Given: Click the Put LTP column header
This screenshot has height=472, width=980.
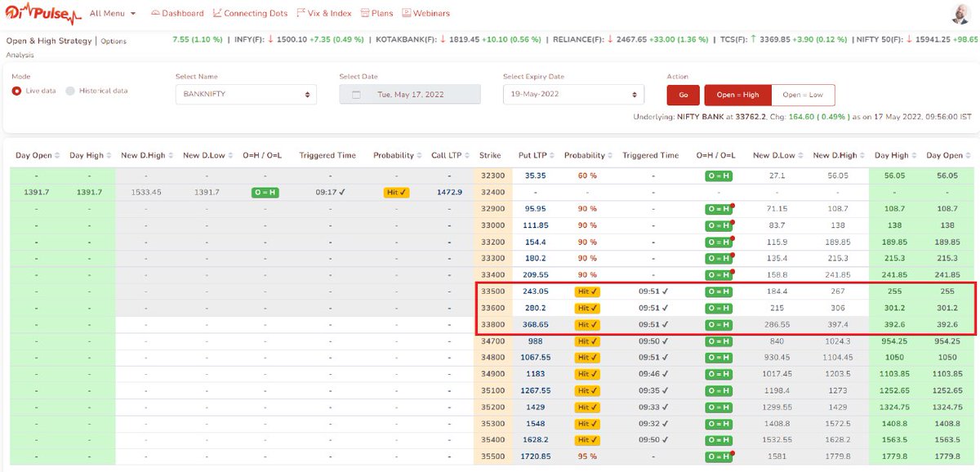Looking at the screenshot, I should 536,155.
